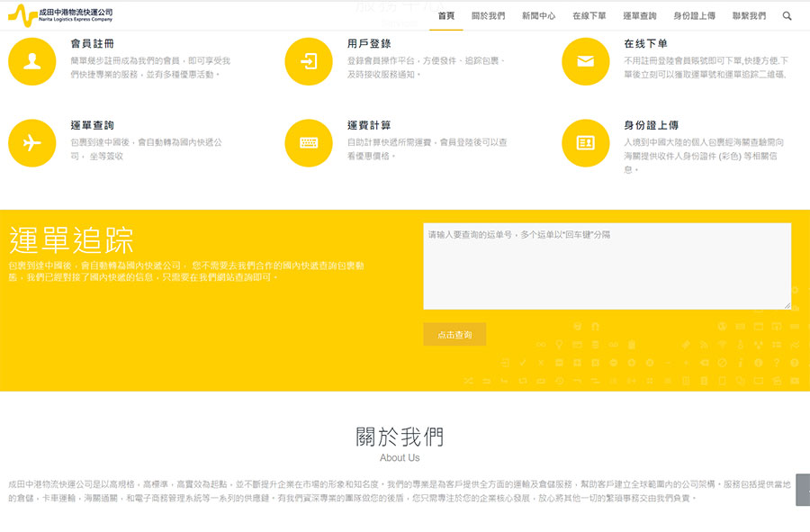Click the user login arrow icon
This screenshot has width=810, height=532.
(x=309, y=61)
